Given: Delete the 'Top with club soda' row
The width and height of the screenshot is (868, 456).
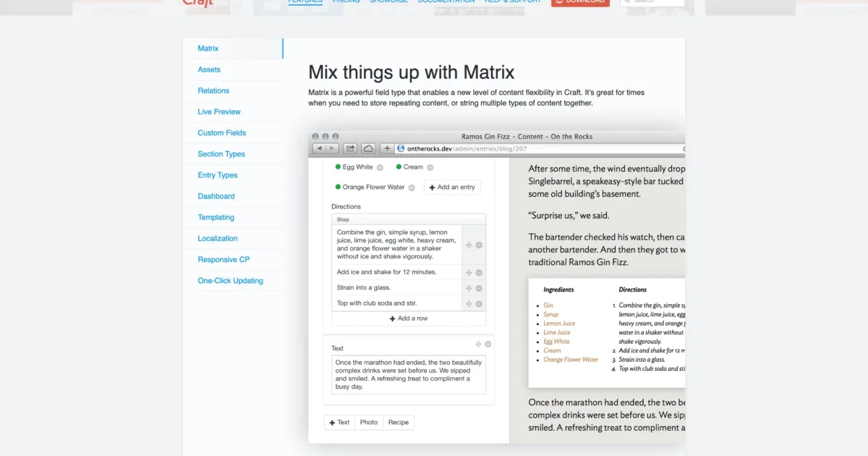Looking at the screenshot, I should 479,304.
